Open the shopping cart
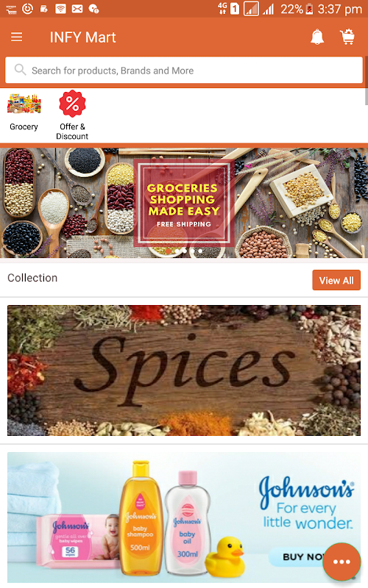 [x=347, y=37]
